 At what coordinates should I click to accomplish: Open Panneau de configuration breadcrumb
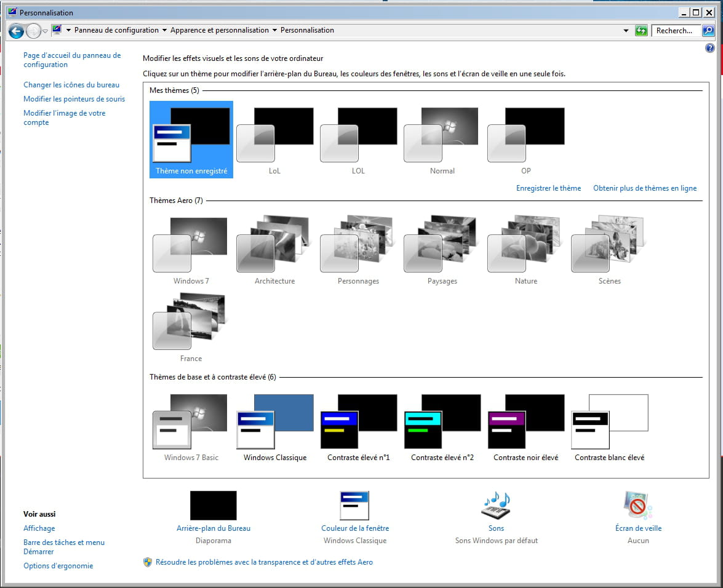coord(117,30)
